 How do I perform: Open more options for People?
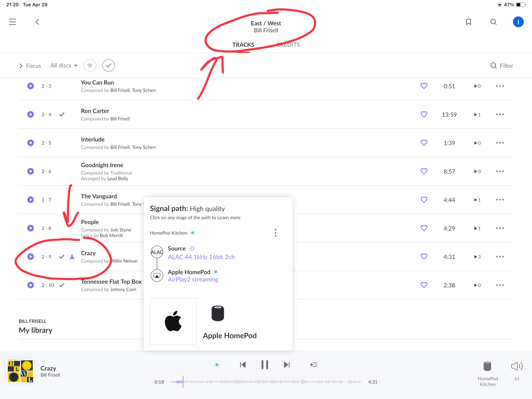point(500,228)
